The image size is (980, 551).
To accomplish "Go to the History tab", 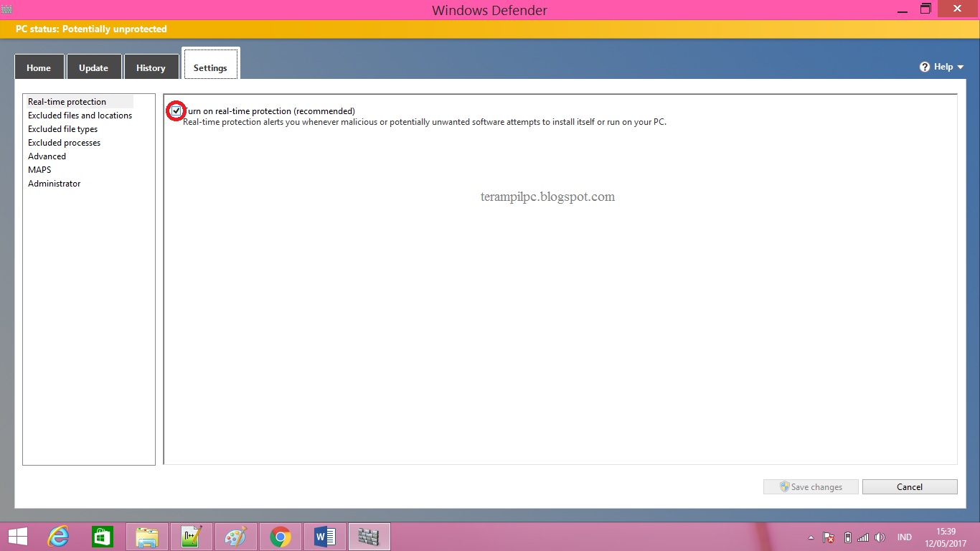I will click(151, 67).
